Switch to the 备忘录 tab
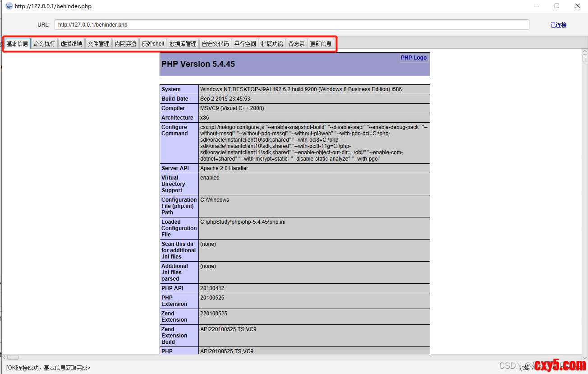 (296, 44)
